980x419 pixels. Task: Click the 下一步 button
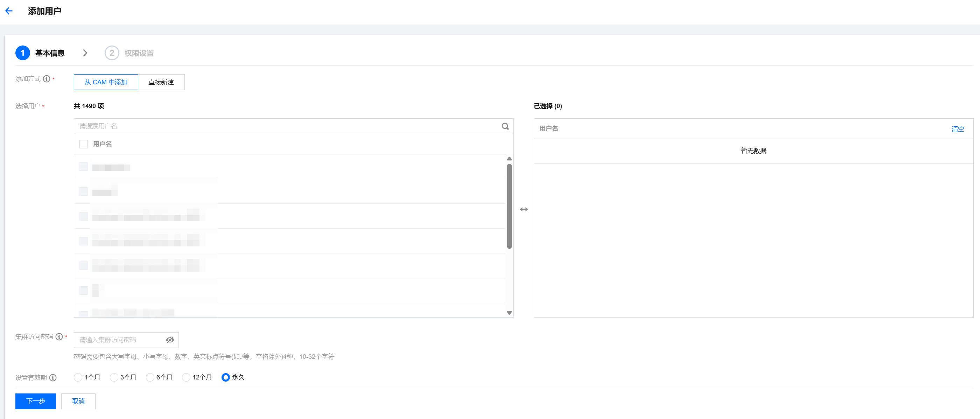tap(35, 401)
